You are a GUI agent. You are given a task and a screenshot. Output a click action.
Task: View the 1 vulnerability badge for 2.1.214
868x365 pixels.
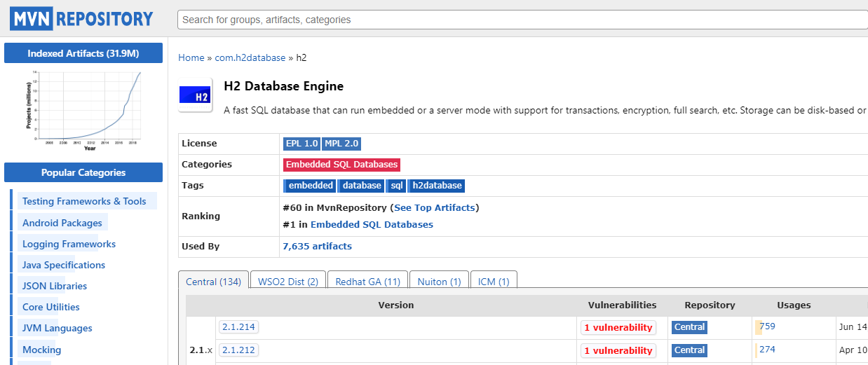tap(618, 328)
